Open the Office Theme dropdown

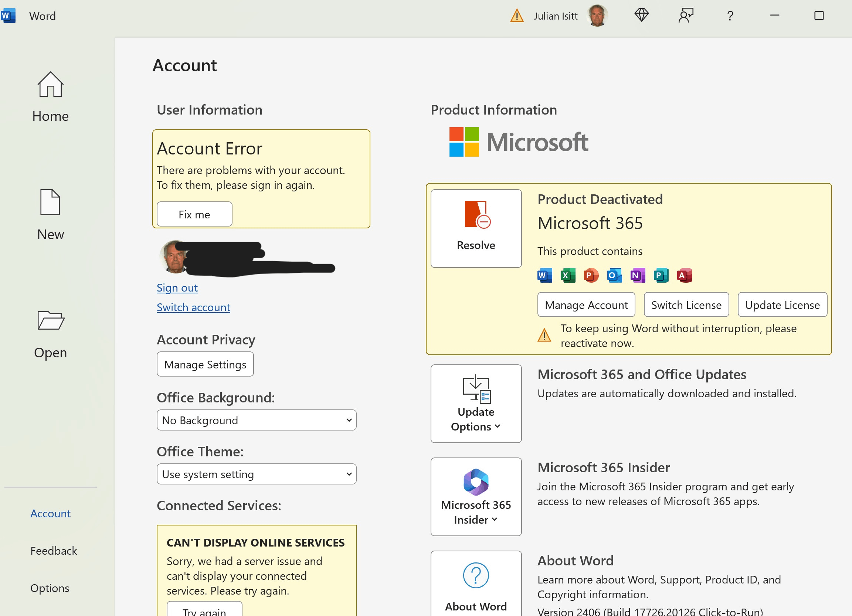257,474
